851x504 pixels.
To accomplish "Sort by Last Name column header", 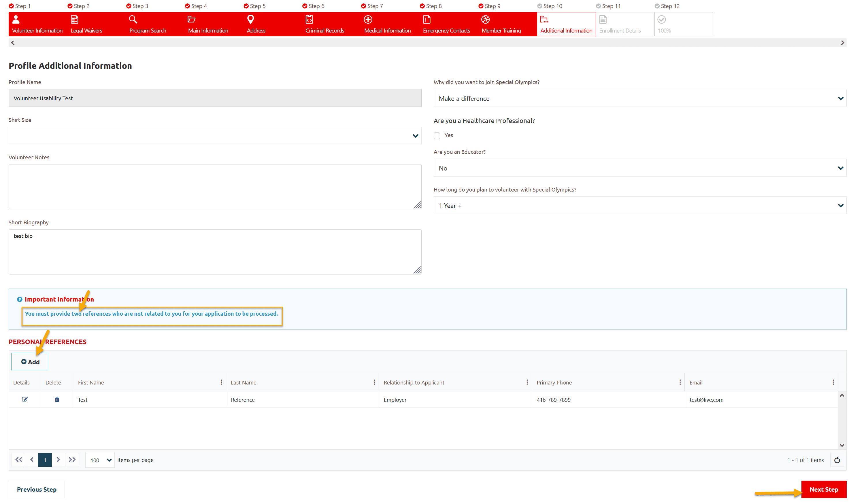I will (x=243, y=382).
